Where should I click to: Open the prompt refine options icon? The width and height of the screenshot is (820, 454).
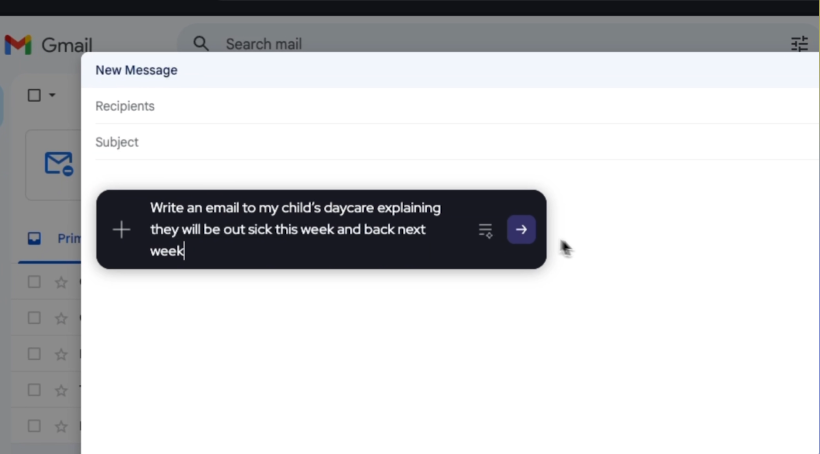pos(485,230)
